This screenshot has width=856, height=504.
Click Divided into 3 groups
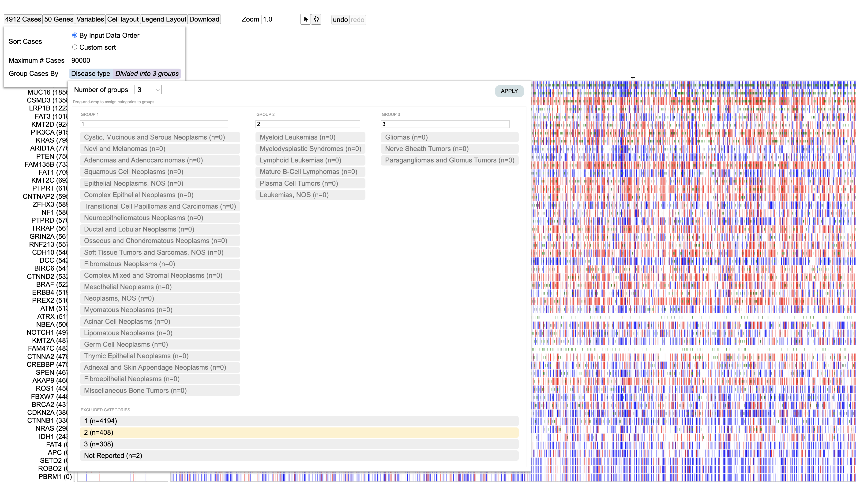[147, 73]
